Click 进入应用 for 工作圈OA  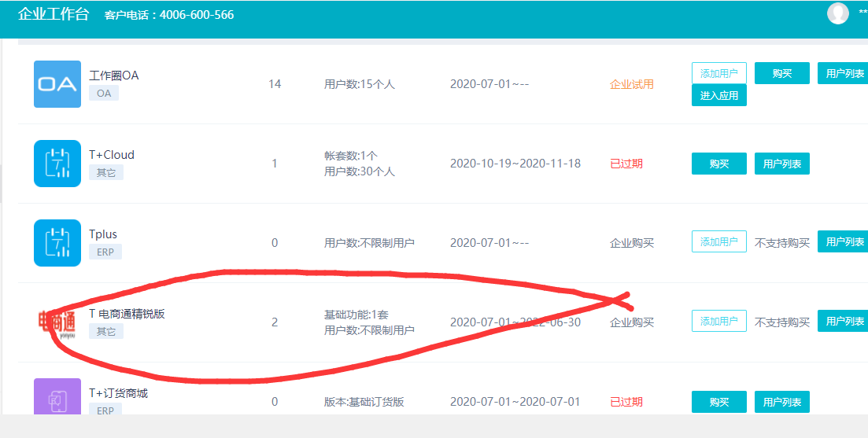(x=719, y=95)
